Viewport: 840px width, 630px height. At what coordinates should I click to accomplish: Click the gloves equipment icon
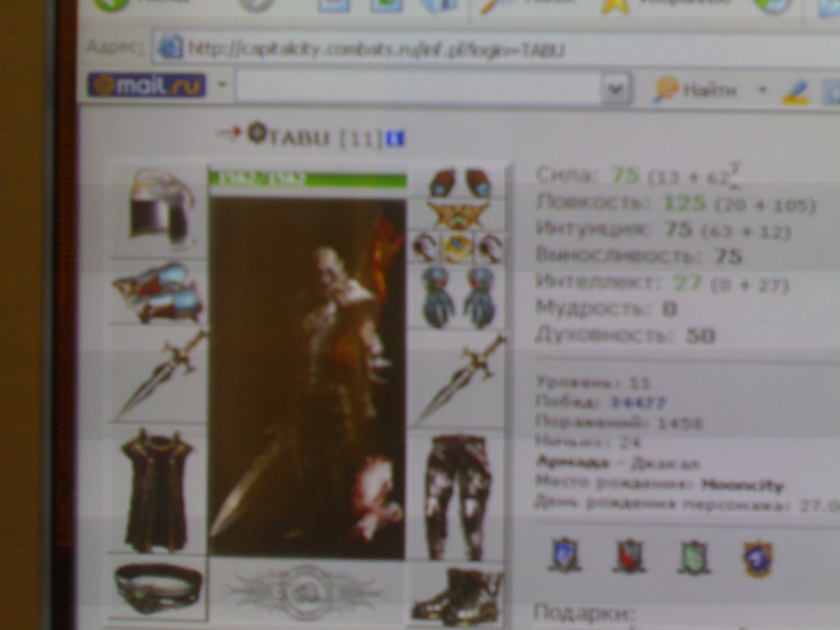point(458,297)
